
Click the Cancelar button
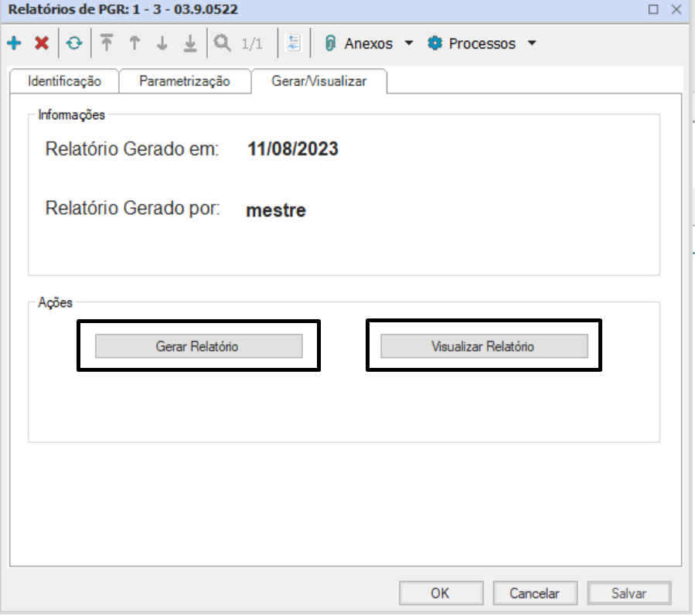coord(535,593)
